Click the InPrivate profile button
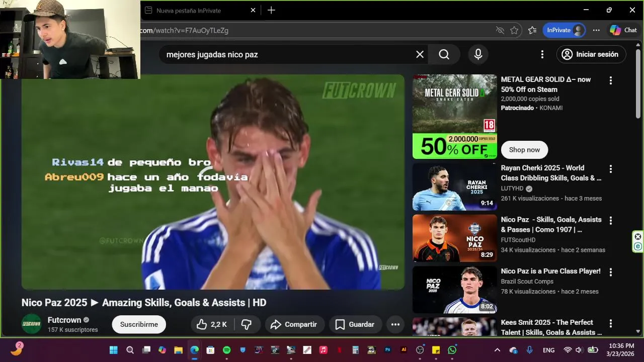644x362 pixels. [564, 30]
